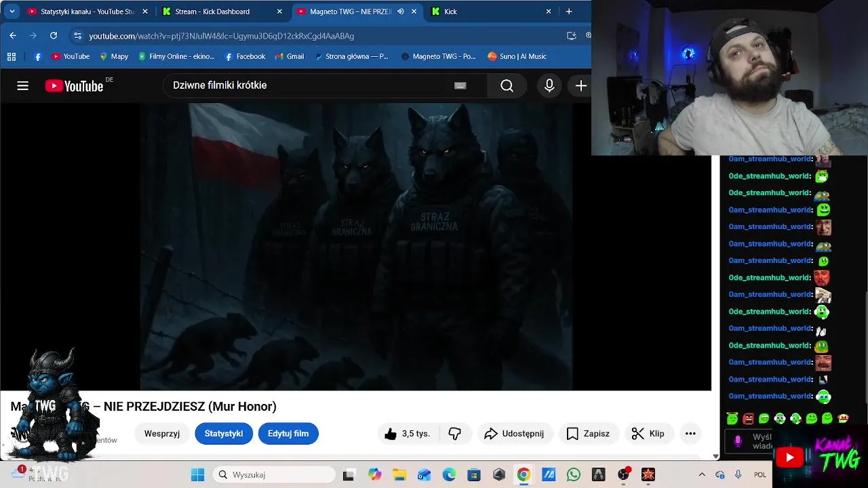Open Microsoft Edge from taskbar
Viewport: 868px width, 488px height.
click(449, 475)
